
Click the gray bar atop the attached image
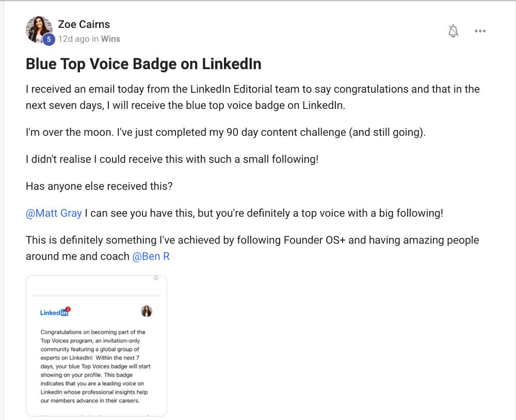coord(96,295)
